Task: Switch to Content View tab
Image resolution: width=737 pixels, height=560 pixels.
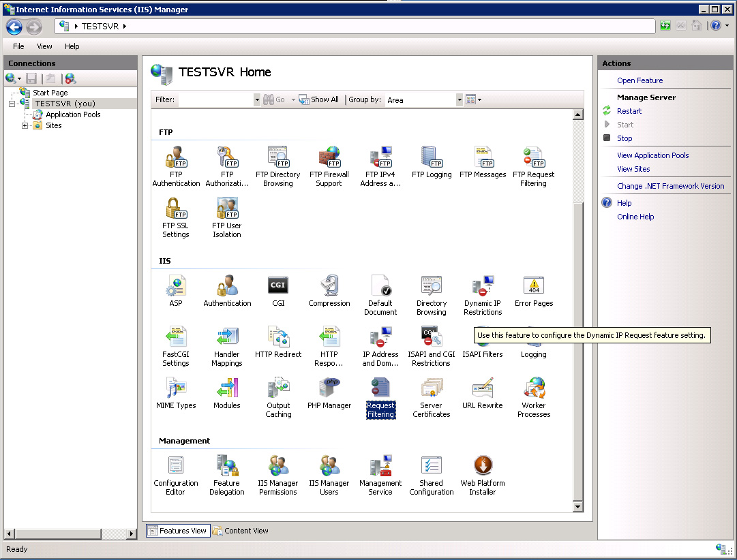Action: 241,531
